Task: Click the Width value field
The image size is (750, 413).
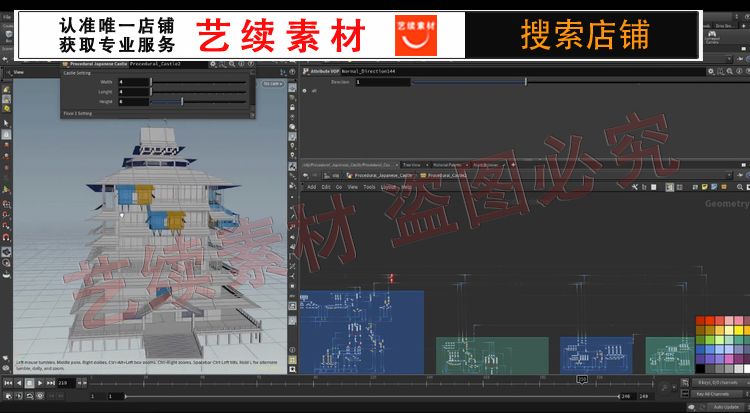Action: tap(133, 82)
